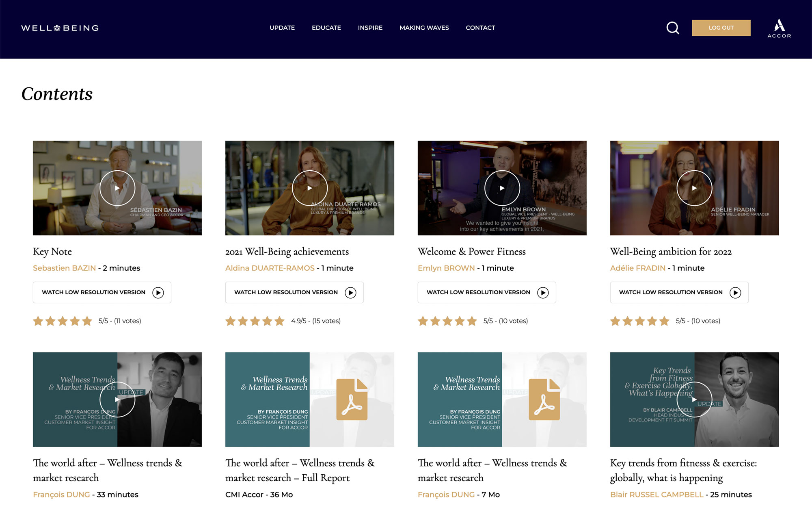
Task: Click the Well-Being logo
Action: (60, 28)
